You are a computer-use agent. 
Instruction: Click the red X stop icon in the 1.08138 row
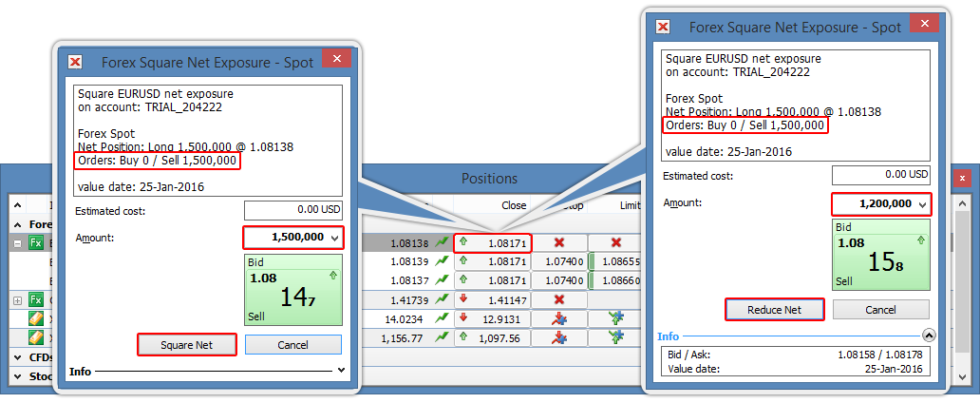[x=558, y=243]
